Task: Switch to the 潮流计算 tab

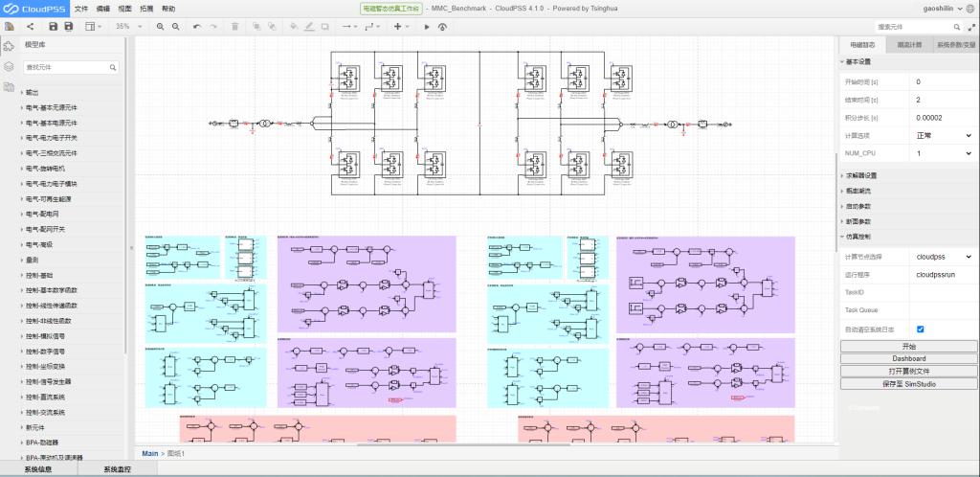Action: click(909, 45)
